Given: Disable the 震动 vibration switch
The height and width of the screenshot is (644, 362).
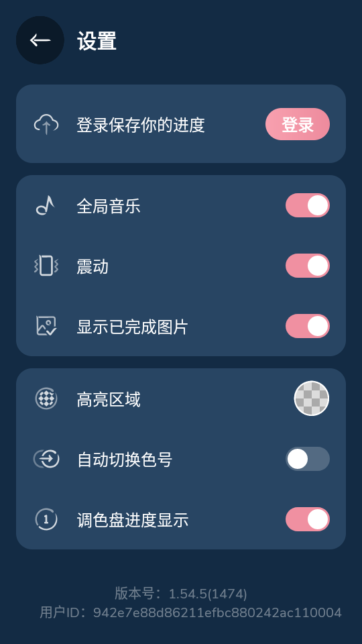Looking at the screenshot, I should click(x=308, y=266).
